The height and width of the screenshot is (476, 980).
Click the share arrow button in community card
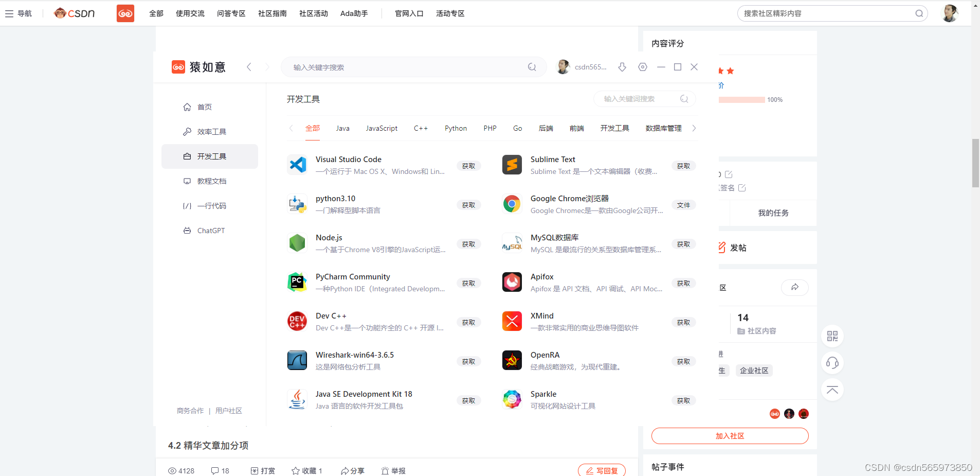(x=795, y=287)
